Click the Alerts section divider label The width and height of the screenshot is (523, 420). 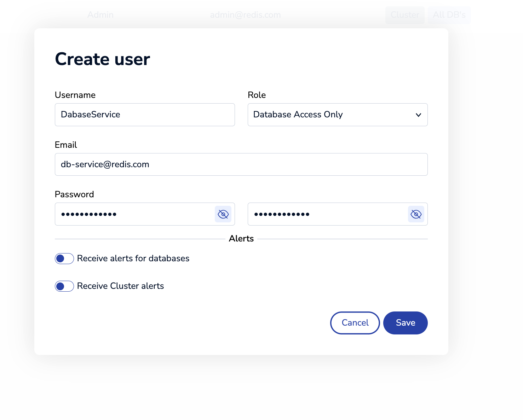[241, 239]
